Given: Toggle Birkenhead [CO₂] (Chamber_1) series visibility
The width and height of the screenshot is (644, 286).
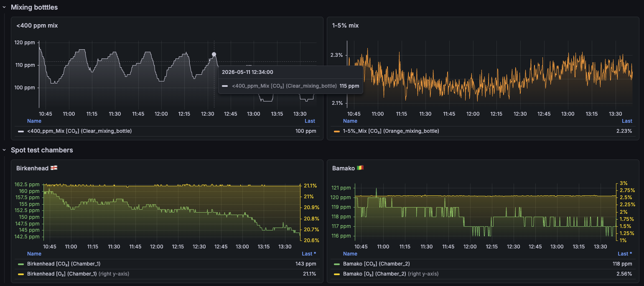Looking at the screenshot, I should [x=64, y=264].
